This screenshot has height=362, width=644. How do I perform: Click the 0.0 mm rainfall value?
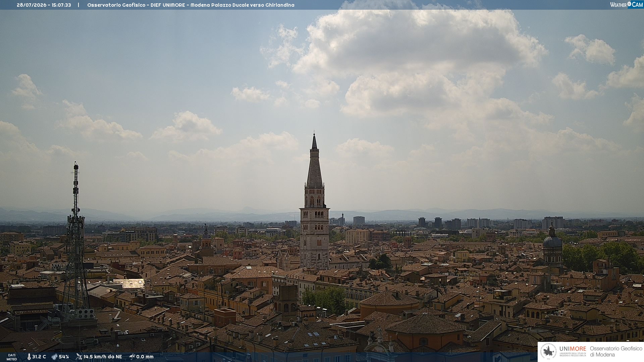point(145,357)
